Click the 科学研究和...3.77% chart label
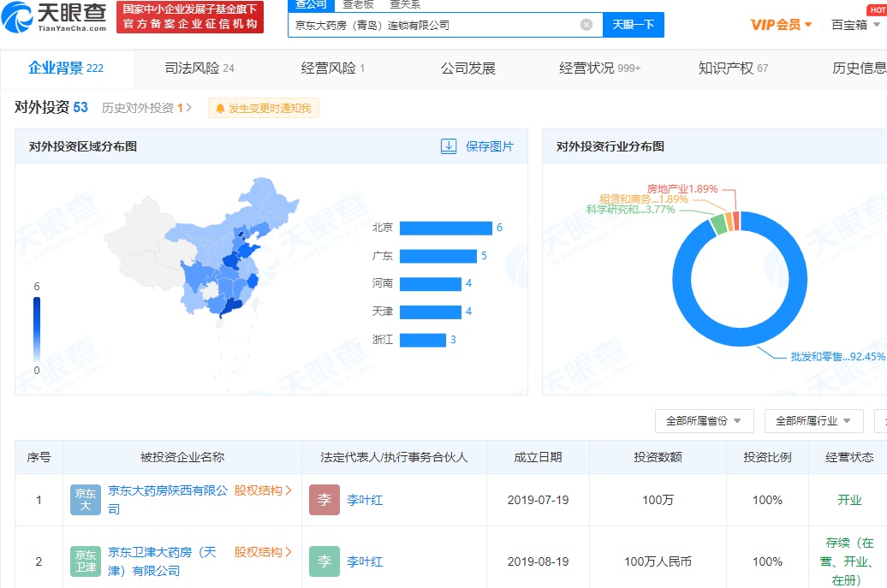The image size is (887, 588). coord(631,210)
